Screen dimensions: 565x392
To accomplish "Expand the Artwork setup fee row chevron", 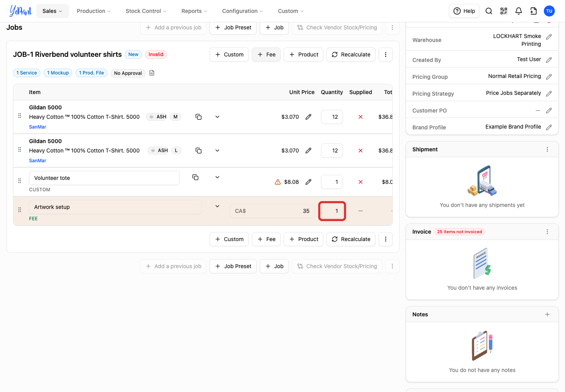I will 217,206.
